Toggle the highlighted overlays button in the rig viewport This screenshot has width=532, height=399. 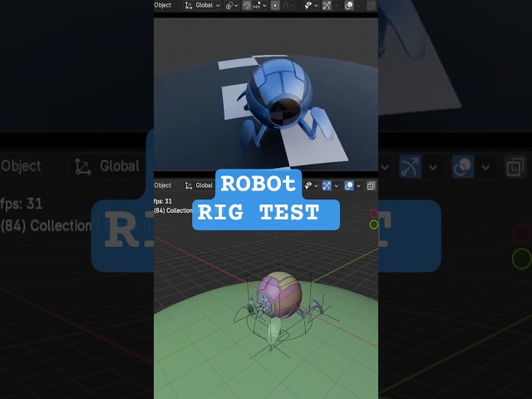[x=349, y=185]
